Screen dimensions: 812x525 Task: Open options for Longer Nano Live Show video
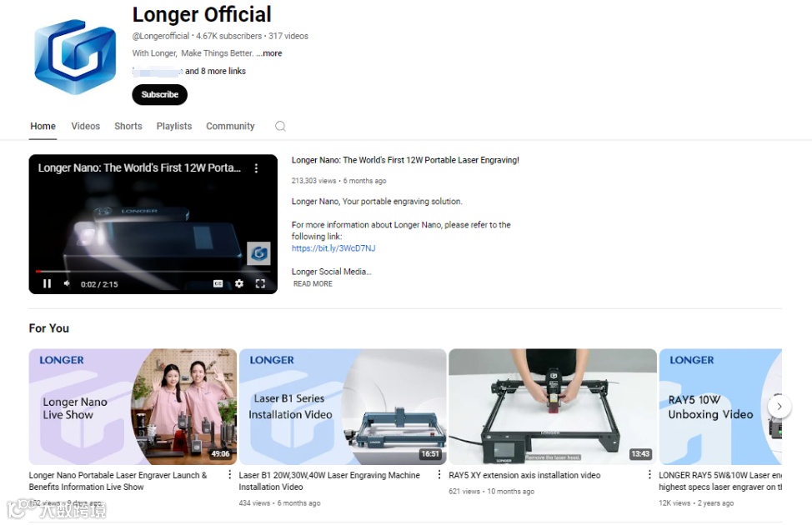click(230, 475)
